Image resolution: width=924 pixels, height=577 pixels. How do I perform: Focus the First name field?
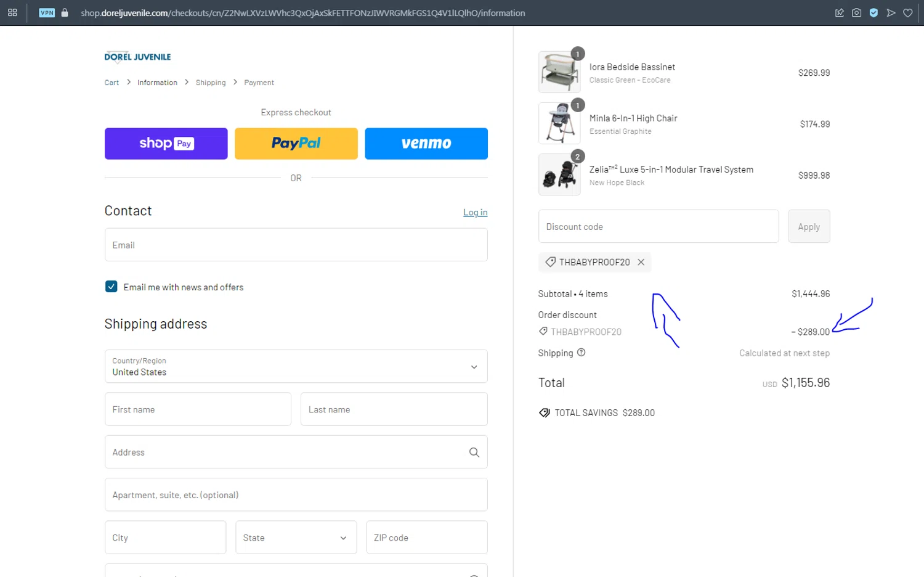198,409
